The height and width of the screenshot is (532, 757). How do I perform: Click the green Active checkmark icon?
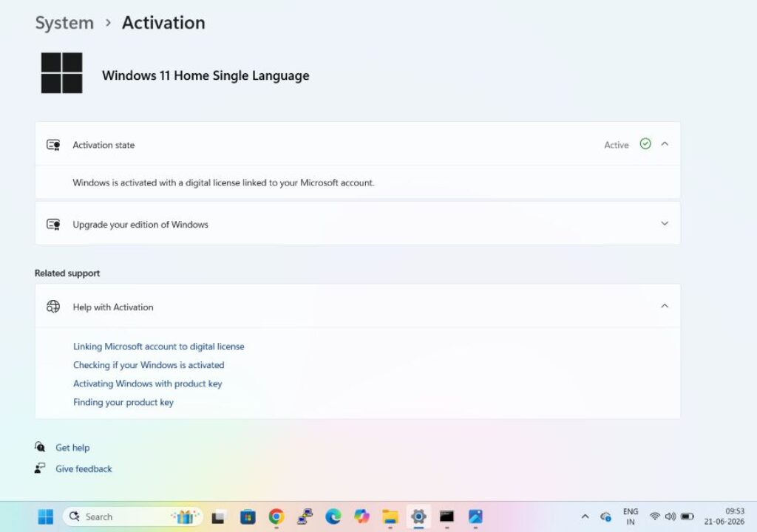coord(645,144)
